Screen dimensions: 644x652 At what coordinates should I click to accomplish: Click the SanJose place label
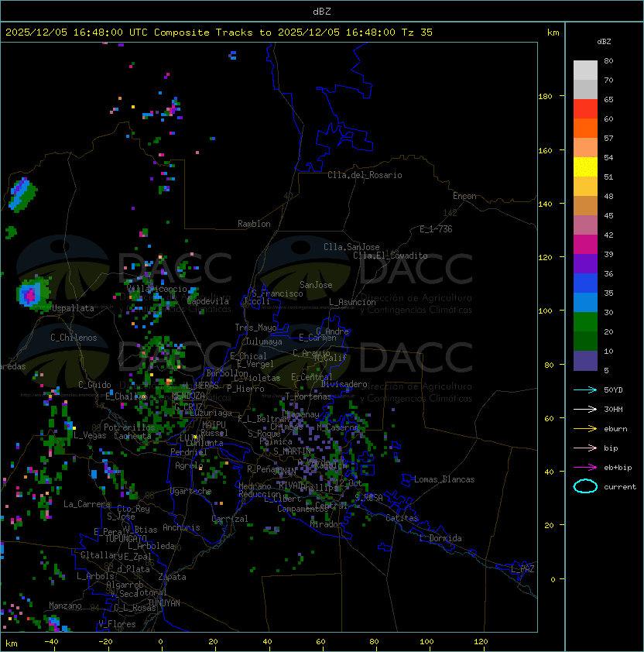(316, 285)
